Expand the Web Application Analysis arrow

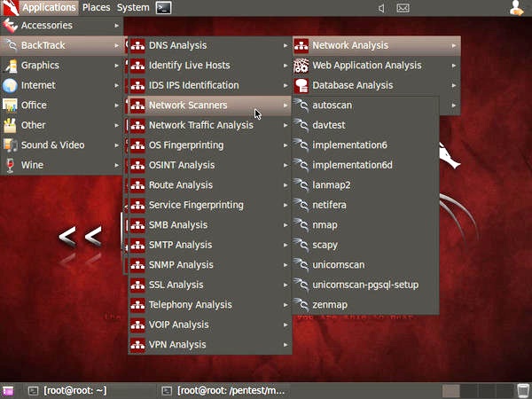(x=454, y=66)
